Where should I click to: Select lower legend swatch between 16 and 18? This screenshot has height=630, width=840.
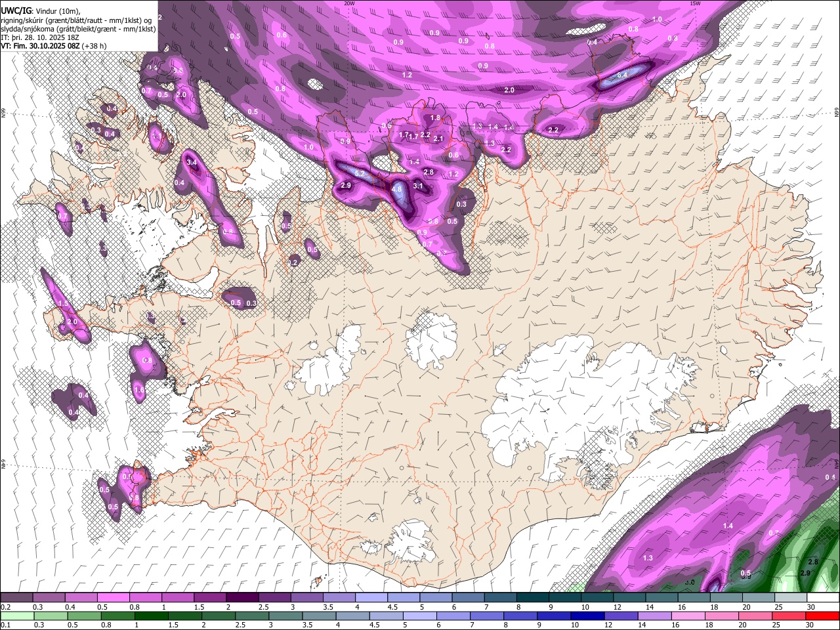pos(686,616)
